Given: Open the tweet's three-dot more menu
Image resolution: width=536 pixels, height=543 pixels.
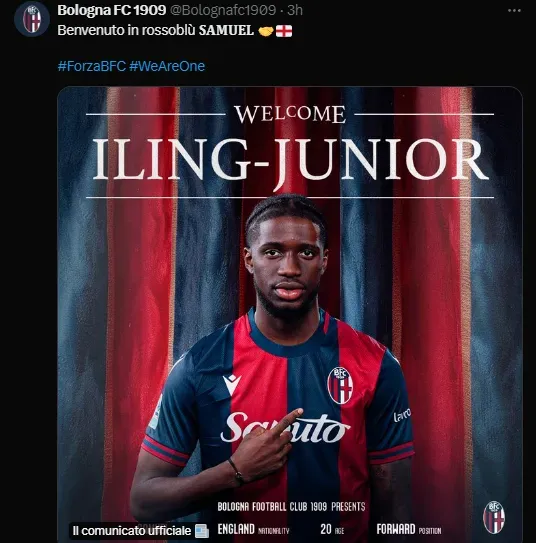Looking at the screenshot, I should pyautogui.click(x=514, y=11).
